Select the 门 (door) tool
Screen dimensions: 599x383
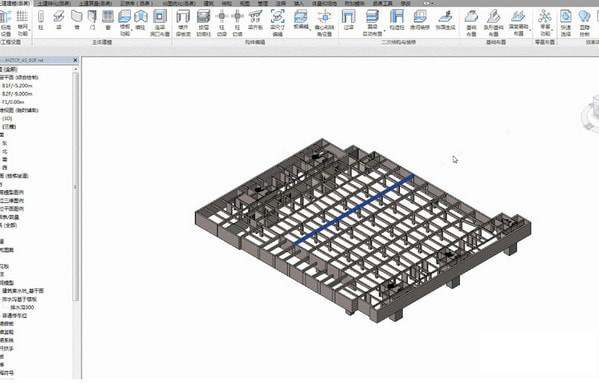pyautogui.click(x=92, y=20)
